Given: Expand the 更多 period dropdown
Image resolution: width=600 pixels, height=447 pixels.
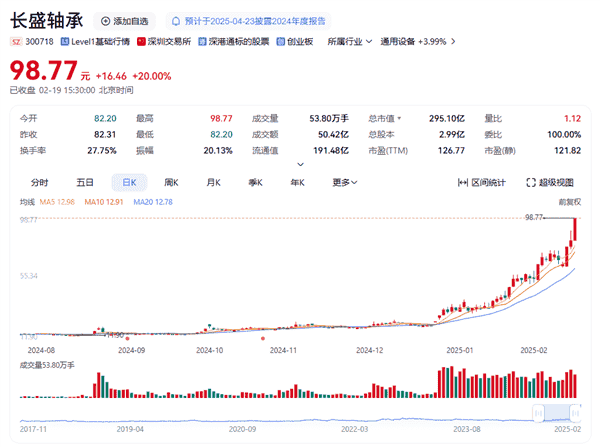Looking at the screenshot, I should 346,183.
